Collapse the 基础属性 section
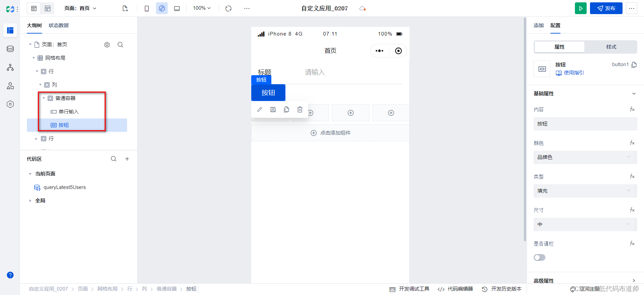Screen dimensions: 644x295 pyautogui.click(x=634, y=94)
